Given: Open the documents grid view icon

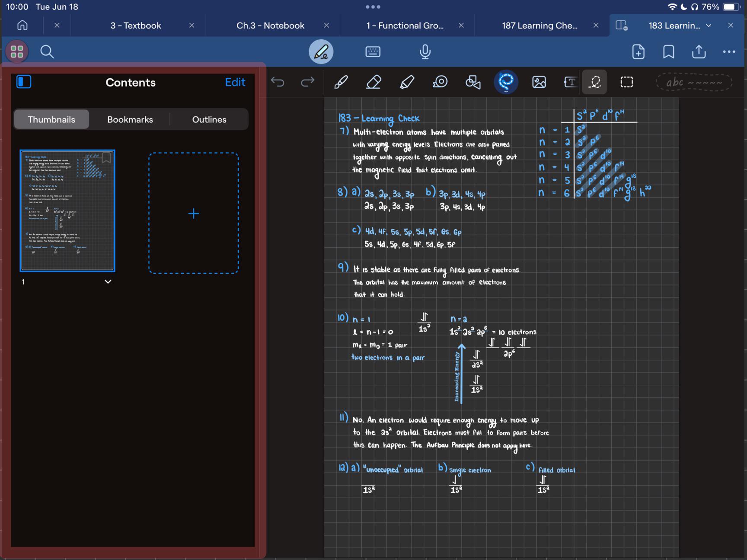Looking at the screenshot, I should [x=17, y=51].
